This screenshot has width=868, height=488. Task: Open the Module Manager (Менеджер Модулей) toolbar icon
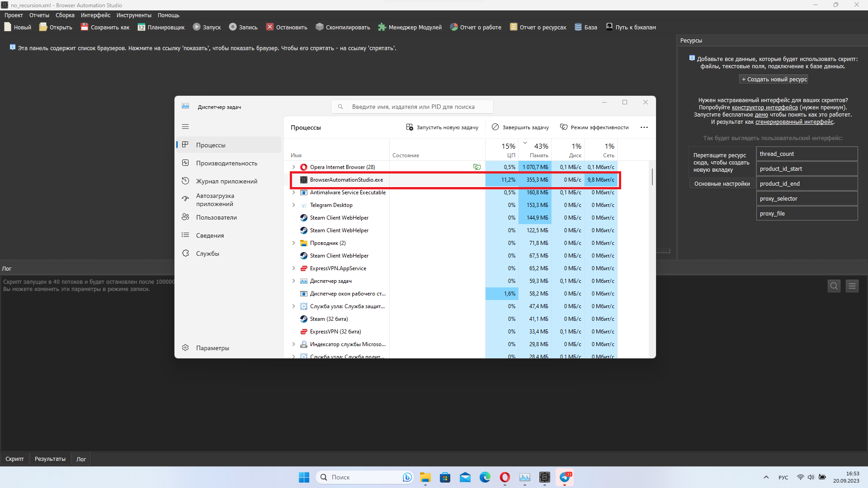382,27
